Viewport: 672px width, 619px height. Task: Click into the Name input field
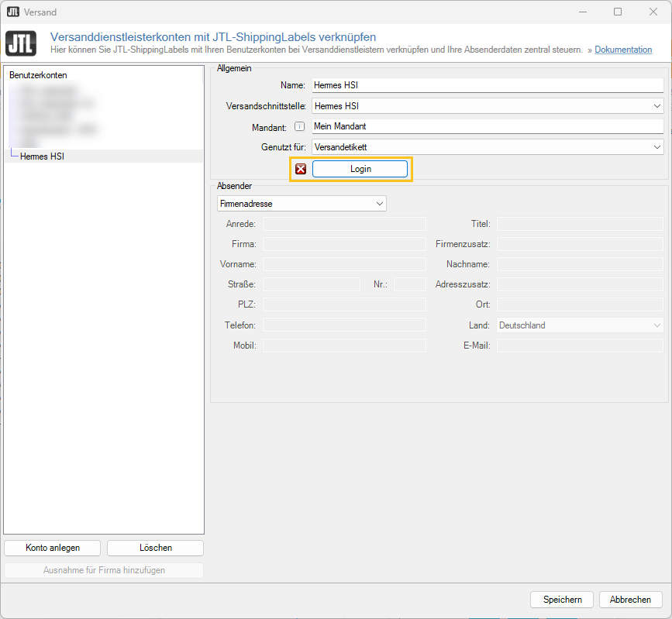tap(488, 85)
